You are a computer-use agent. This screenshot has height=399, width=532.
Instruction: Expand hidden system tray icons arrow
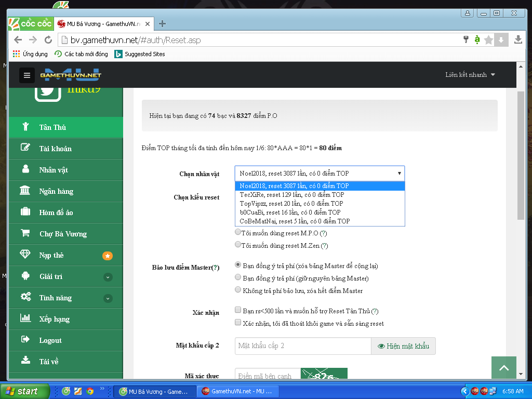click(x=465, y=391)
